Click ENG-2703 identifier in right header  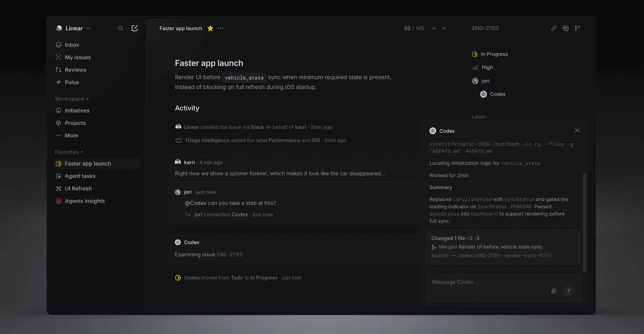click(485, 28)
